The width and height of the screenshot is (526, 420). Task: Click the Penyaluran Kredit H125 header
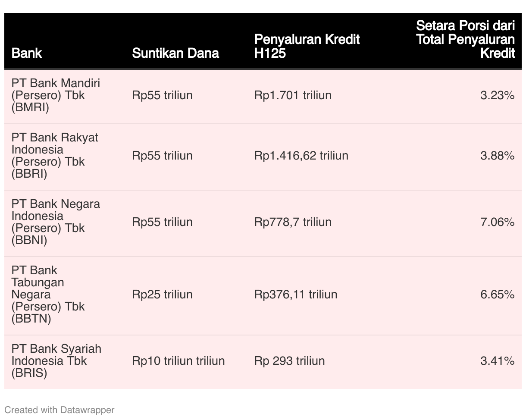point(307,46)
